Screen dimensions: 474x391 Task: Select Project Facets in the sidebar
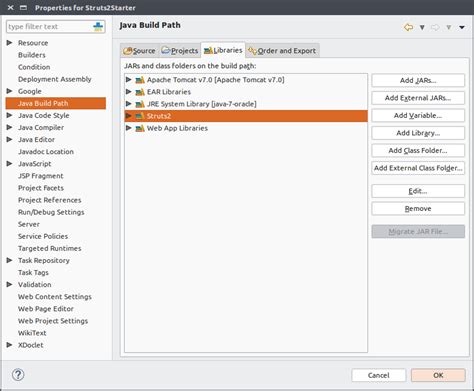coord(41,188)
